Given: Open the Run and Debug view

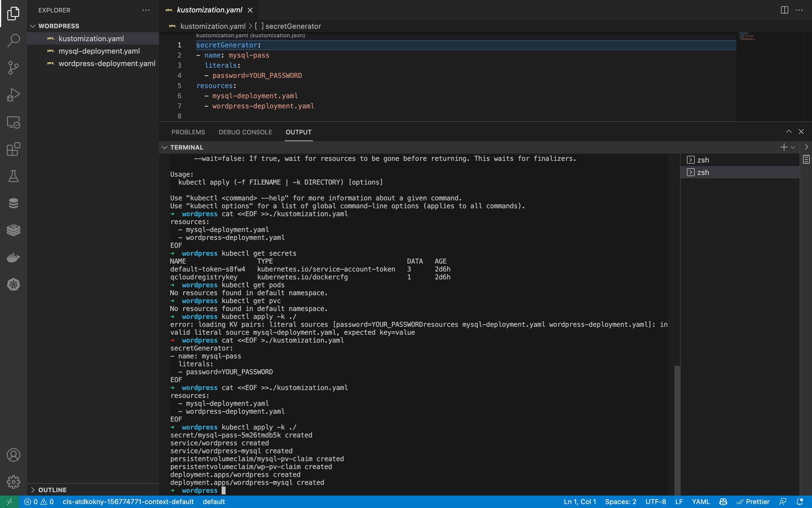Looking at the screenshot, I should tap(14, 95).
